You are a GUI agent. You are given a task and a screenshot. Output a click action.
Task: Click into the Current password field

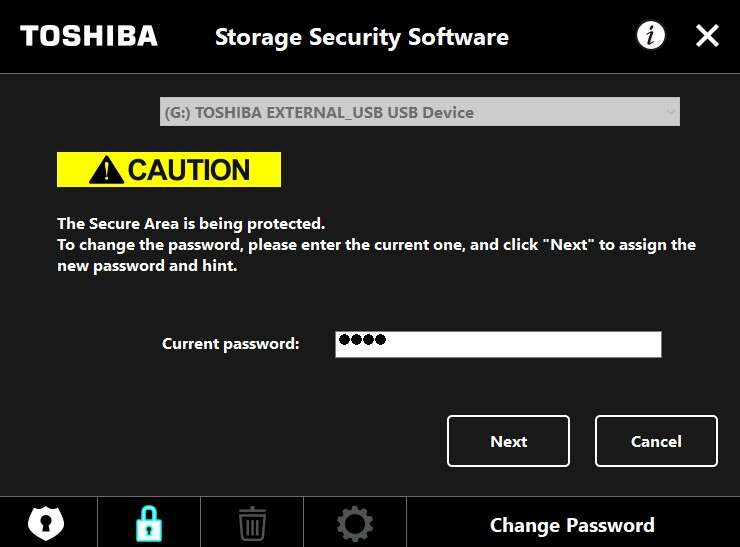pos(520,344)
